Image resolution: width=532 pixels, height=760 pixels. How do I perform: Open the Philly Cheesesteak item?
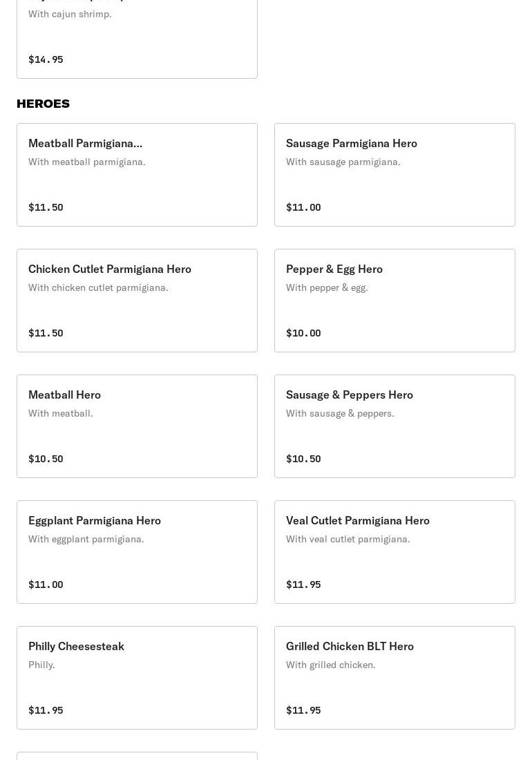click(137, 677)
